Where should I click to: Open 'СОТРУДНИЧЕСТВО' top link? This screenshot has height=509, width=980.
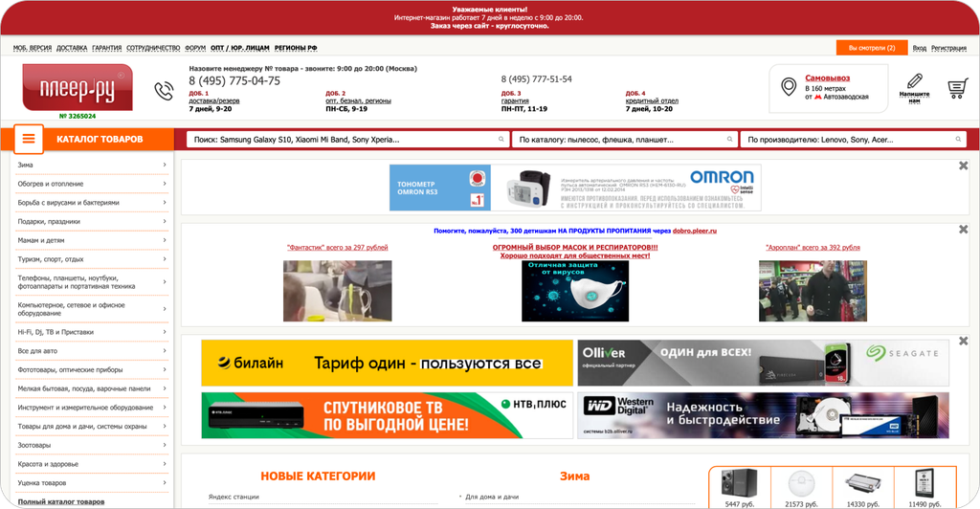coord(153,48)
